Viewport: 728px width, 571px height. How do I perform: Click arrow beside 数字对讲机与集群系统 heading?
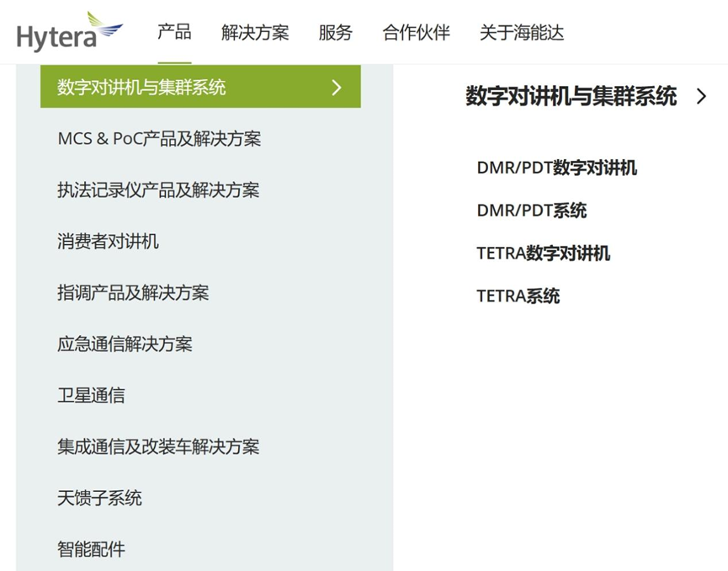click(x=702, y=97)
